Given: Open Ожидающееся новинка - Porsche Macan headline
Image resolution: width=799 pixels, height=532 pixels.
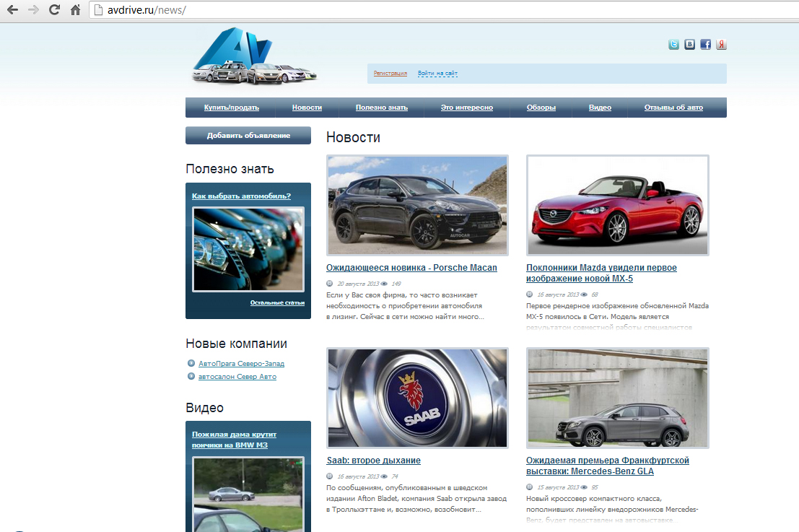Looking at the screenshot, I should point(411,268).
